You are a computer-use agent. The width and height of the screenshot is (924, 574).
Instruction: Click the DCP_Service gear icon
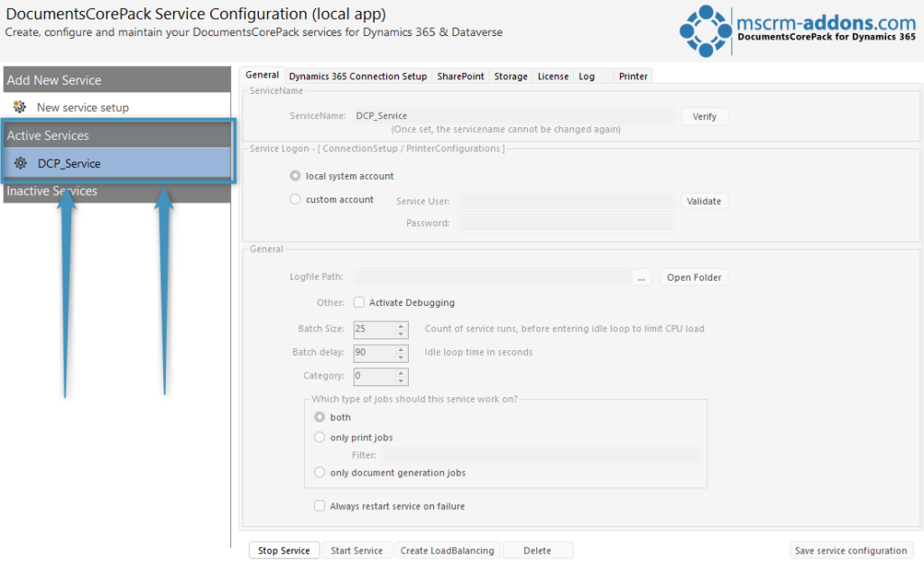(x=21, y=163)
